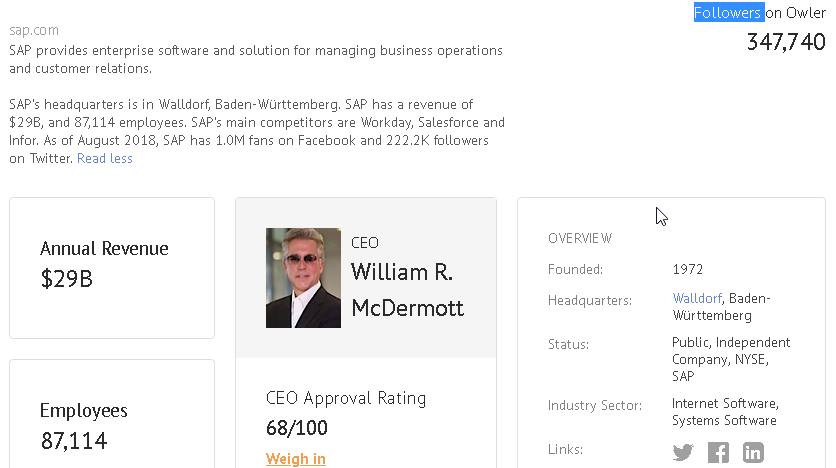Viewport: 836px width, 468px height.
Task: Click the CEO Approval Rating label
Action: (346, 398)
